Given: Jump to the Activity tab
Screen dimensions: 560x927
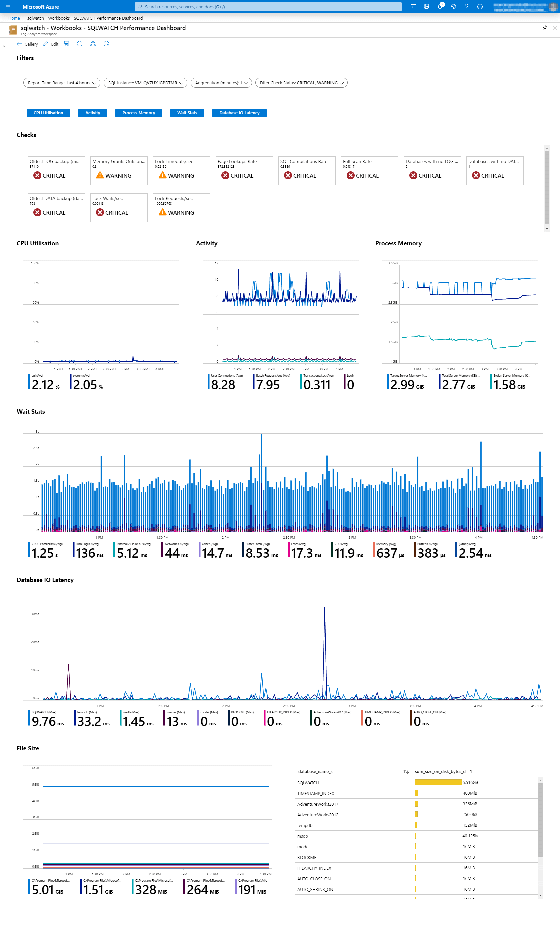Looking at the screenshot, I should (x=93, y=113).
